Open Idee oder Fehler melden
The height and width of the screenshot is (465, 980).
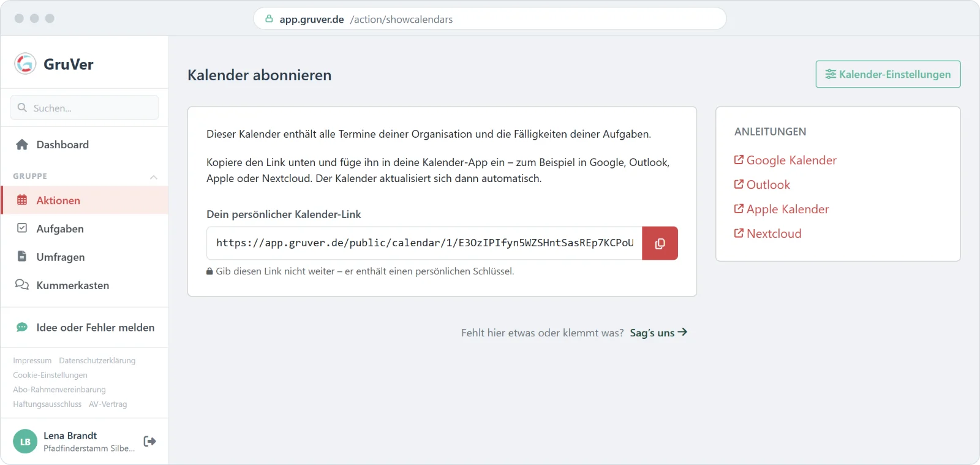pos(85,327)
